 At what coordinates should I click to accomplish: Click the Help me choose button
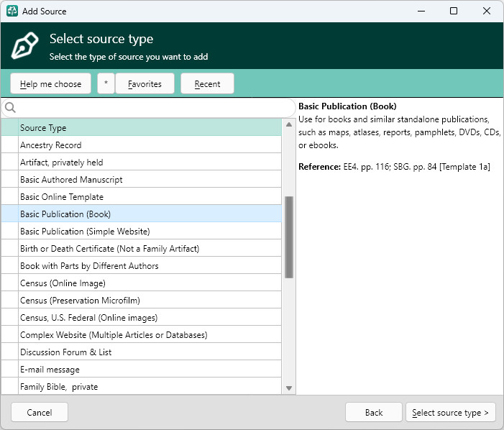pyautogui.click(x=50, y=83)
